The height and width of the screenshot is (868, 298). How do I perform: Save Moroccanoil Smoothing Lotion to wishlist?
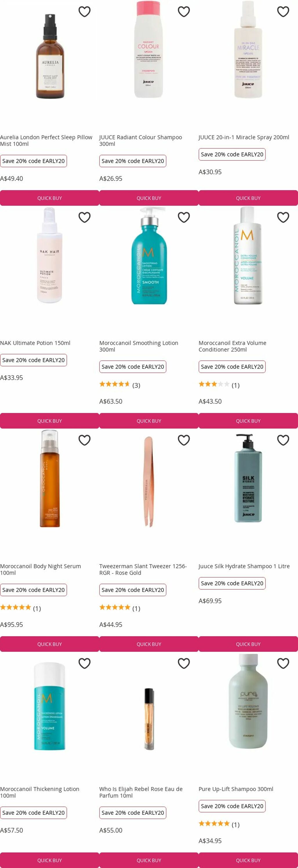click(x=183, y=217)
